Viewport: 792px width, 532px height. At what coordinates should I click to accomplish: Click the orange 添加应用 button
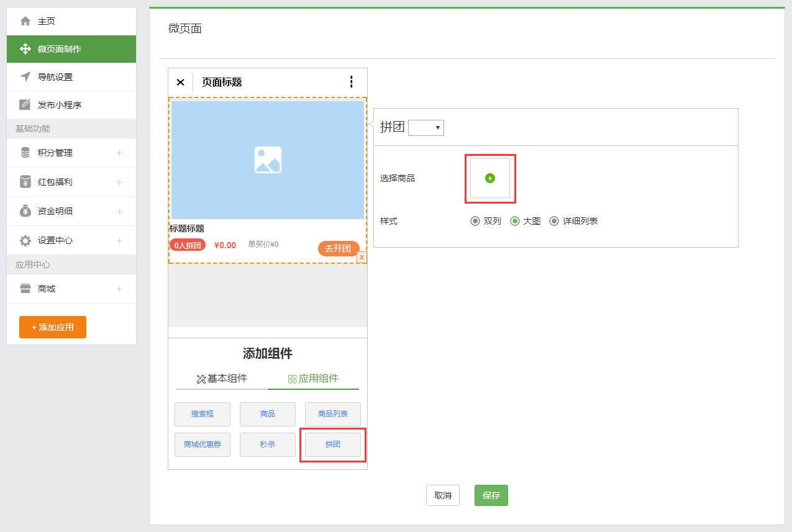(53, 327)
